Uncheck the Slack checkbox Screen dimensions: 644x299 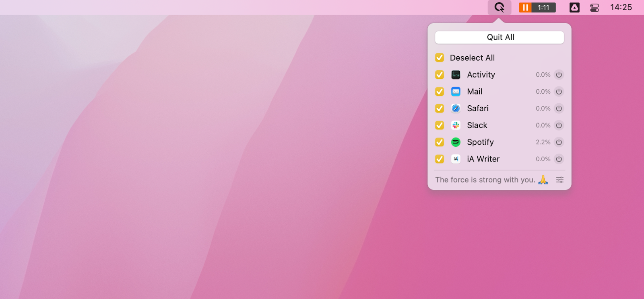pos(440,125)
